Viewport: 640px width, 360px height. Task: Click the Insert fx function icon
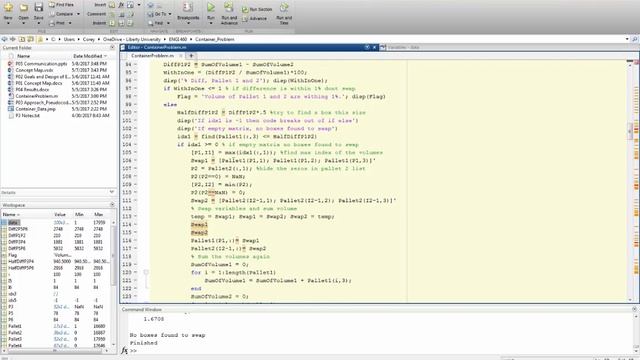(121, 5)
